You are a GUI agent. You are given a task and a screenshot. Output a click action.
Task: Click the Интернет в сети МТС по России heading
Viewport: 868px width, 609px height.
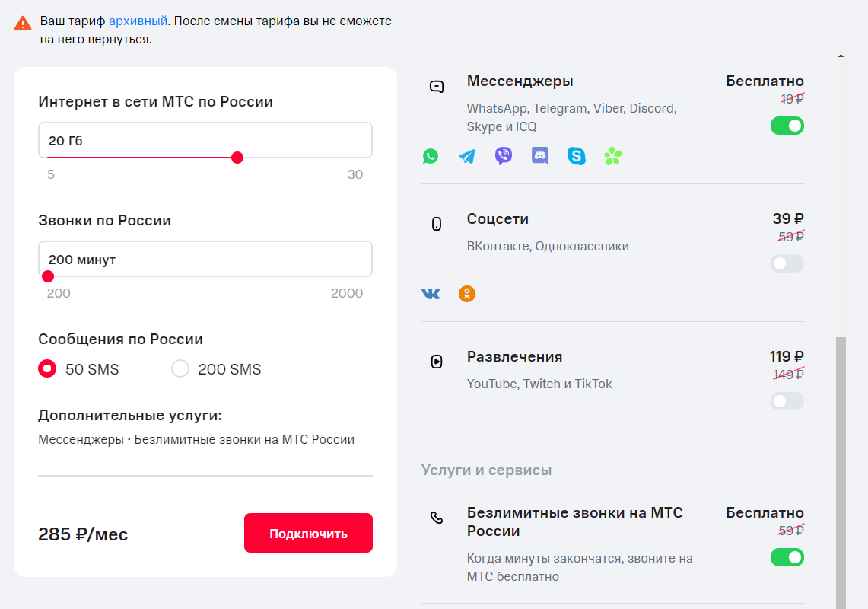click(155, 101)
